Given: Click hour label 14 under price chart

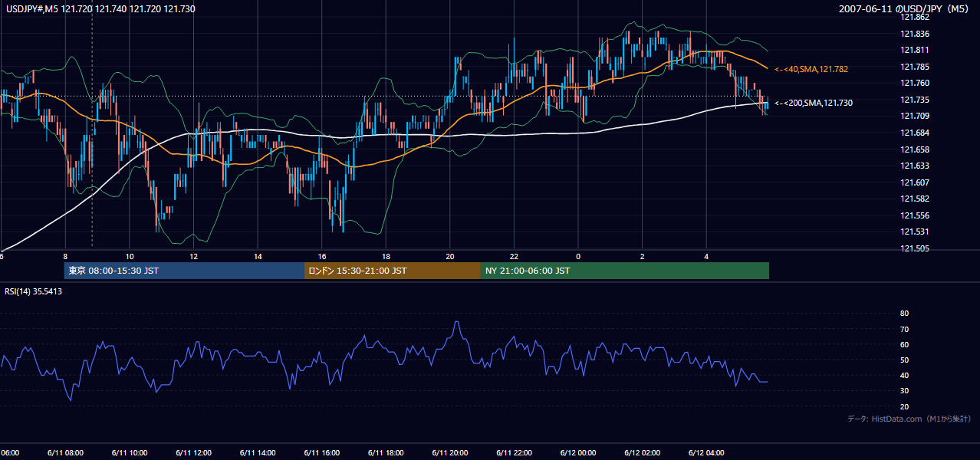Looking at the screenshot, I should (x=258, y=256).
